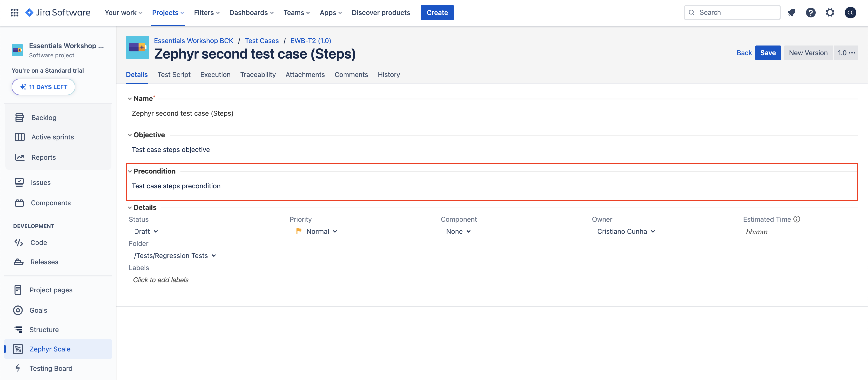Image resolution: width=868 pixels, height=380 pixels.
Task: Select the Details tab
Action: point(137,75)
